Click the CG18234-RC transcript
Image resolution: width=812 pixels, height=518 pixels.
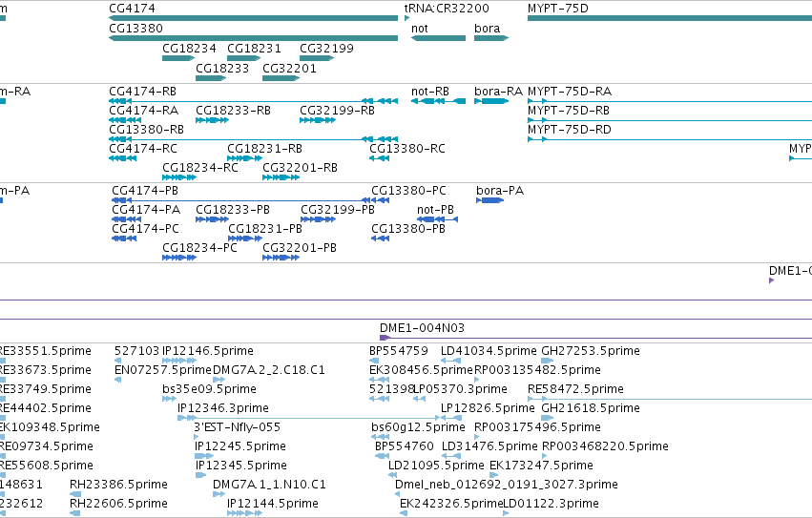pos(179,177)
